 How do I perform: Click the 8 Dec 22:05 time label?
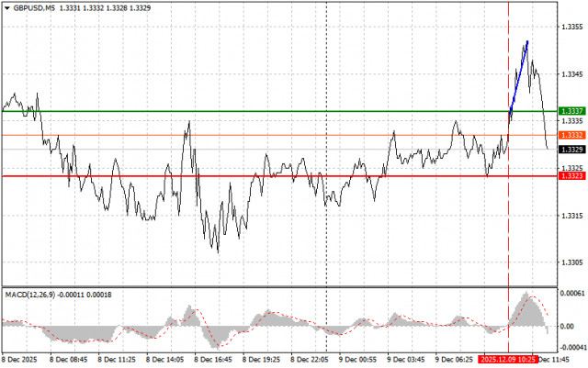click(x=310, y=360)
